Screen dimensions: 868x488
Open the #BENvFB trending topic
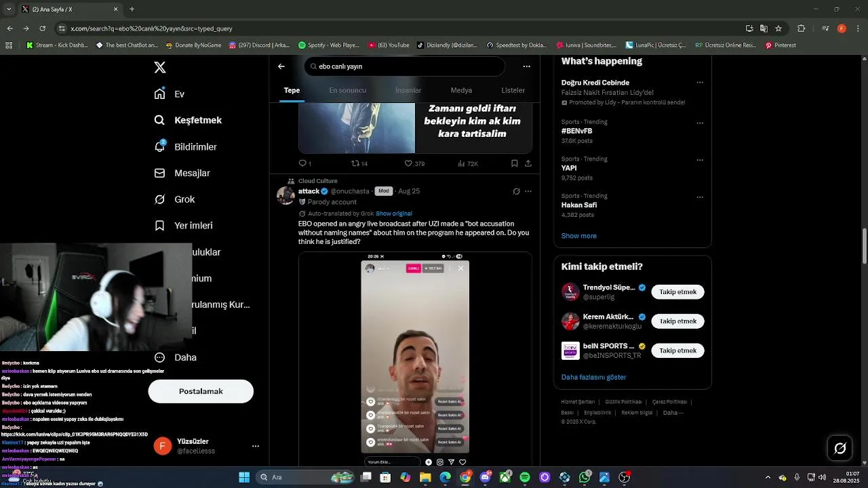(576, 131)
